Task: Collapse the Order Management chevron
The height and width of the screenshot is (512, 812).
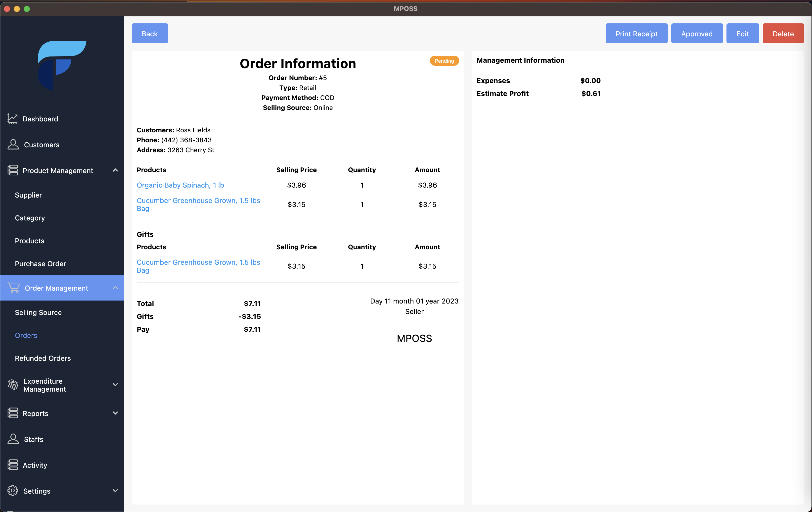Action: (x=115, y=288)
